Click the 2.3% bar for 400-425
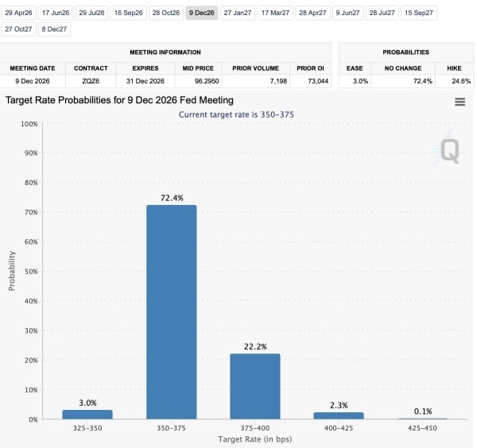 coord(338,415)
